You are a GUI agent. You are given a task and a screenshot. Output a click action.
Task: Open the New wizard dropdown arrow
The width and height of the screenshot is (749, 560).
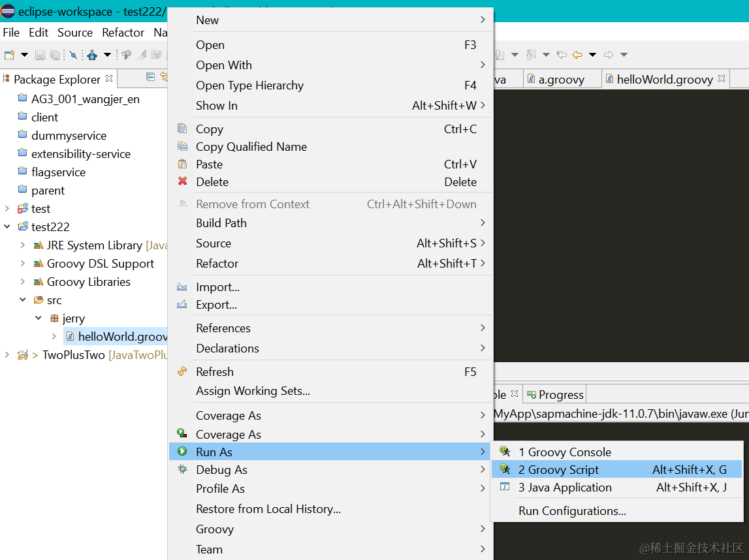[x=24, y=55]
